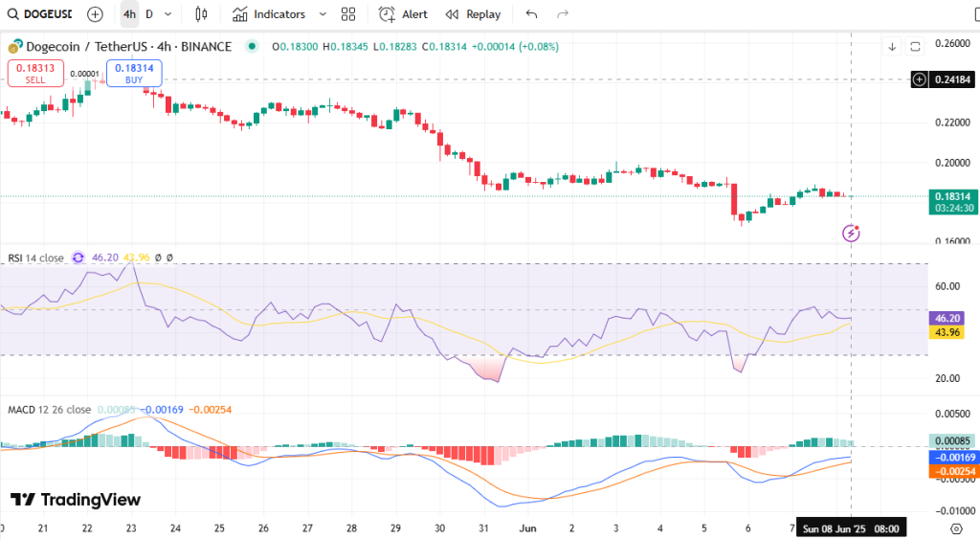The image size is (980, 540).
Task: Click the change value +0.00014 (+0.08%)
Action: point(515,46)
